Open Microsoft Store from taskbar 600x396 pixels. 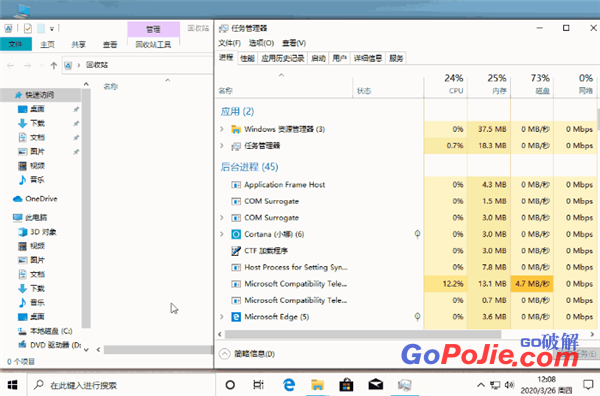[346, 385]
